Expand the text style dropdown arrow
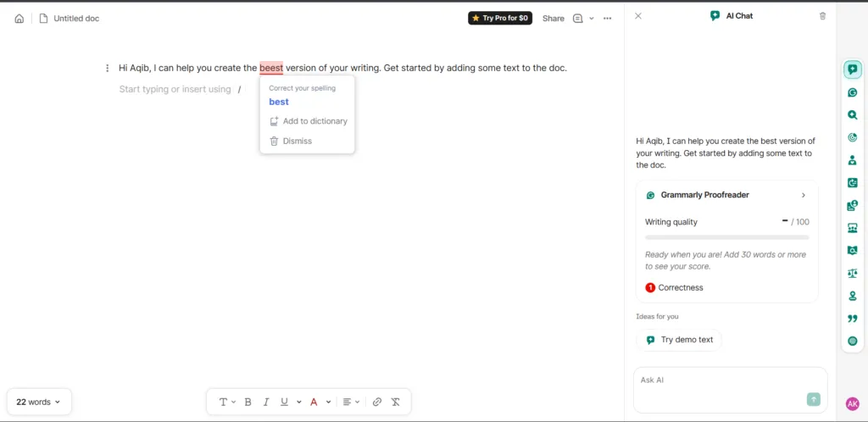Image resolution: width=868 pixels, height=422 pixels. [x=234, y=403]
